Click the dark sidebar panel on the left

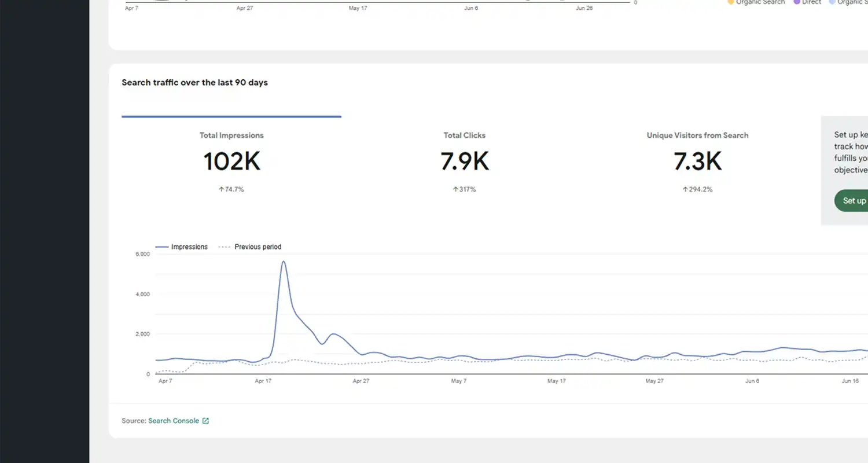tap(43, 231)
